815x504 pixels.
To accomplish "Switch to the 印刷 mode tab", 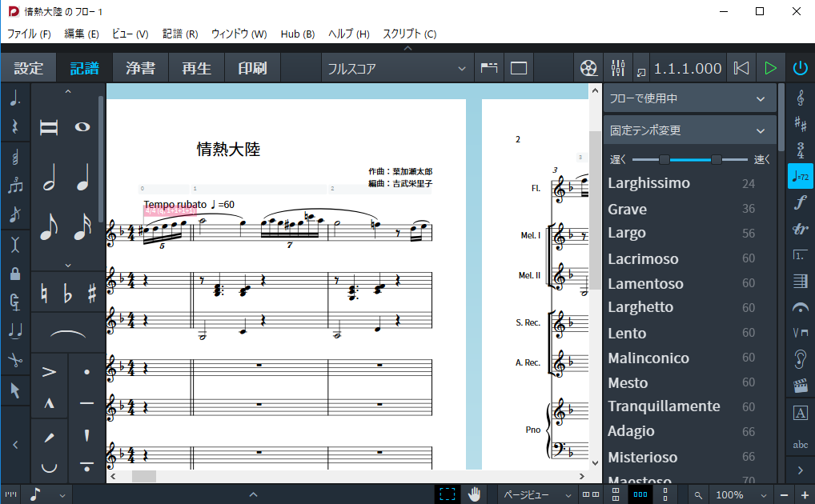I will [252, 67].
